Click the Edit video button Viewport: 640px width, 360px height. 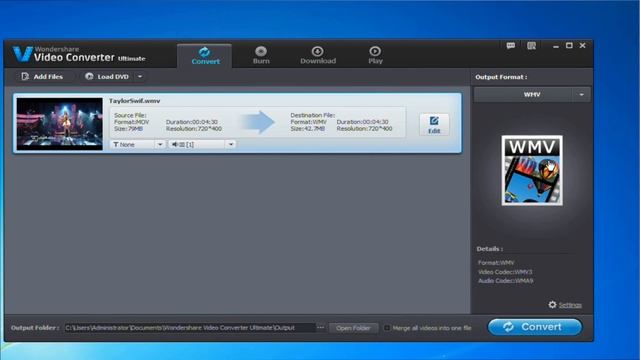[434, 124]
